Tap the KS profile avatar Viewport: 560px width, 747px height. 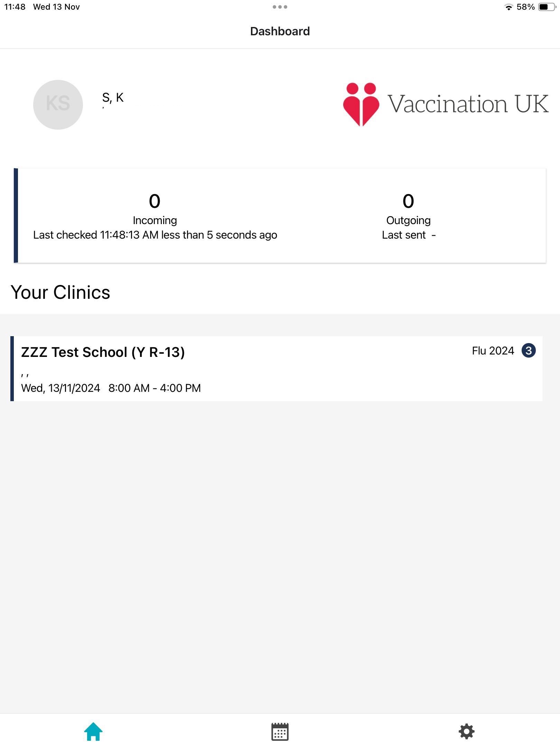click(x=58, y=104)
